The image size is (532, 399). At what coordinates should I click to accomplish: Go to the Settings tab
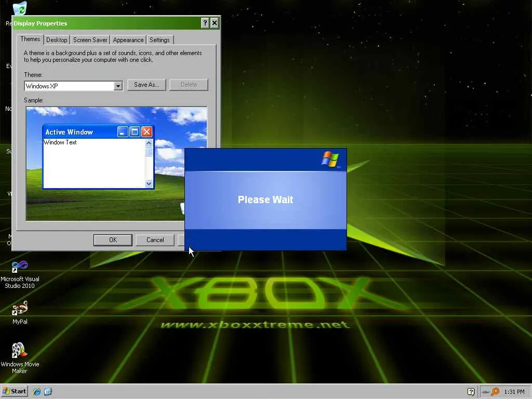pyautogui.click(x=159, y=40)
